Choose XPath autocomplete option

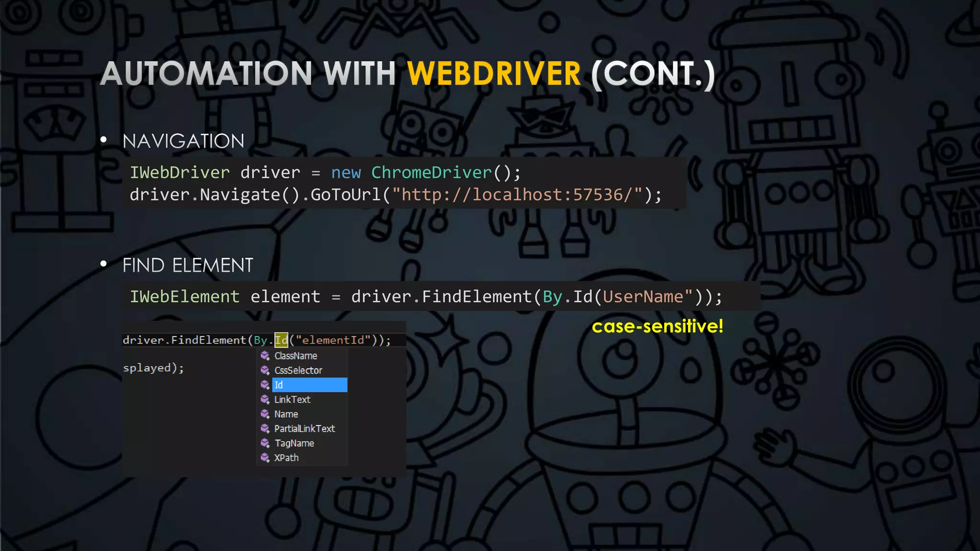click(x=286, y=458)
